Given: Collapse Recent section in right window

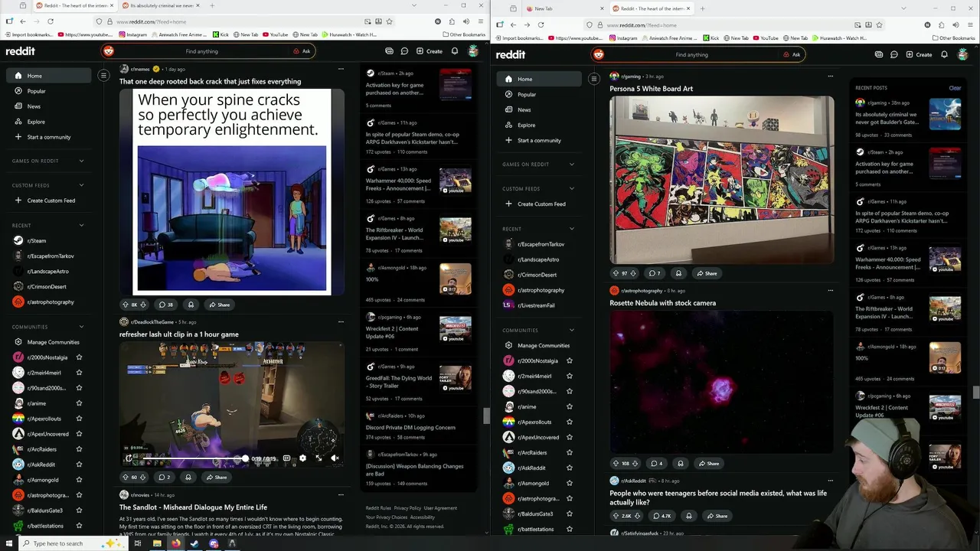Looking at the screenshot, I should point(571,229).
